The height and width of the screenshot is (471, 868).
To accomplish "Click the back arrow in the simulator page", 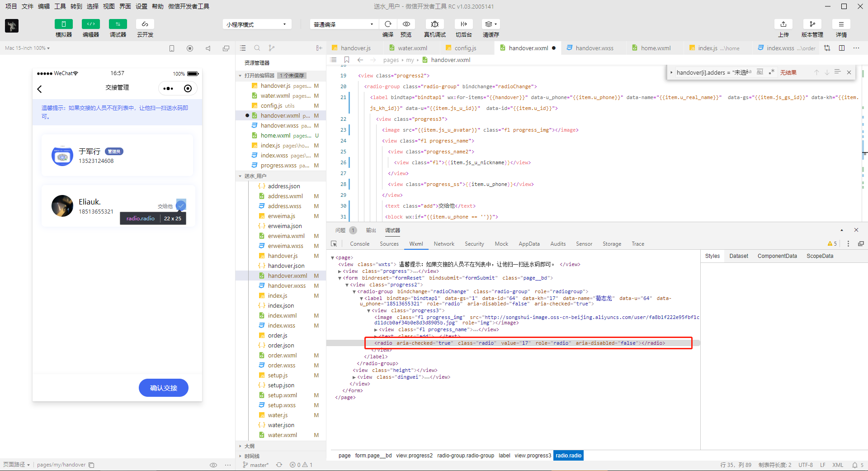I will click(40, 89).
